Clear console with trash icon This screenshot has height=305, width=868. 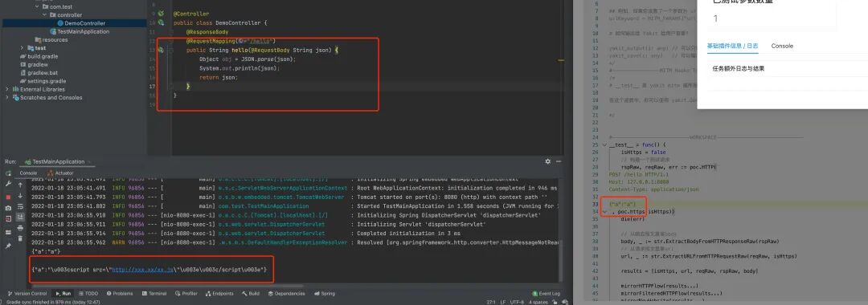[x=20, y=238]
